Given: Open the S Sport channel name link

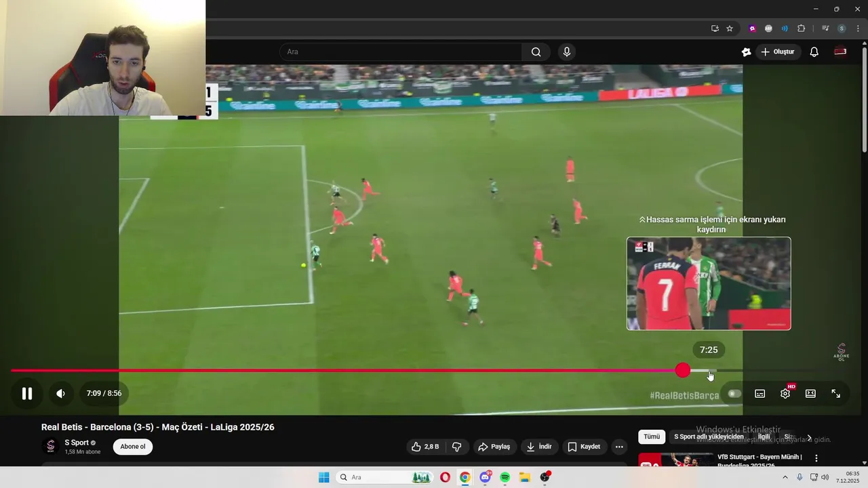Looking at the screenshot, I should [77, 443].
